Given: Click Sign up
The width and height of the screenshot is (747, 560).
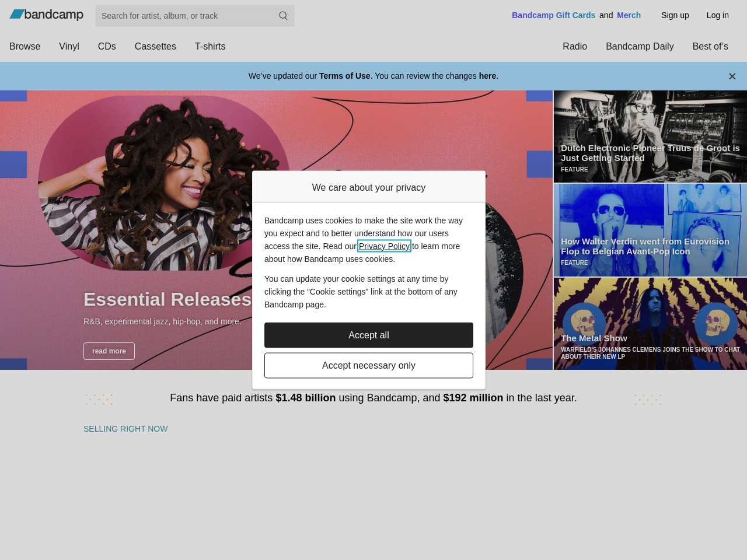Looking at the screenshot, I should click(x=675, y=15).
